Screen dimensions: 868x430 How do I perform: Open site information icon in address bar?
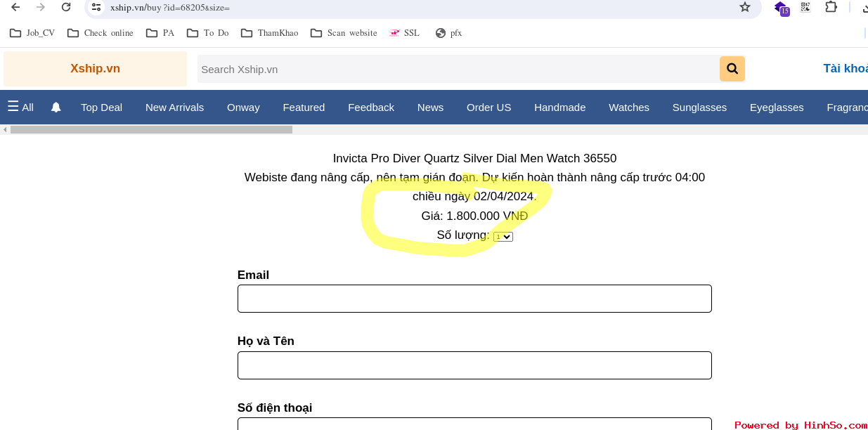pyautogui.click(x=96, y=7)
